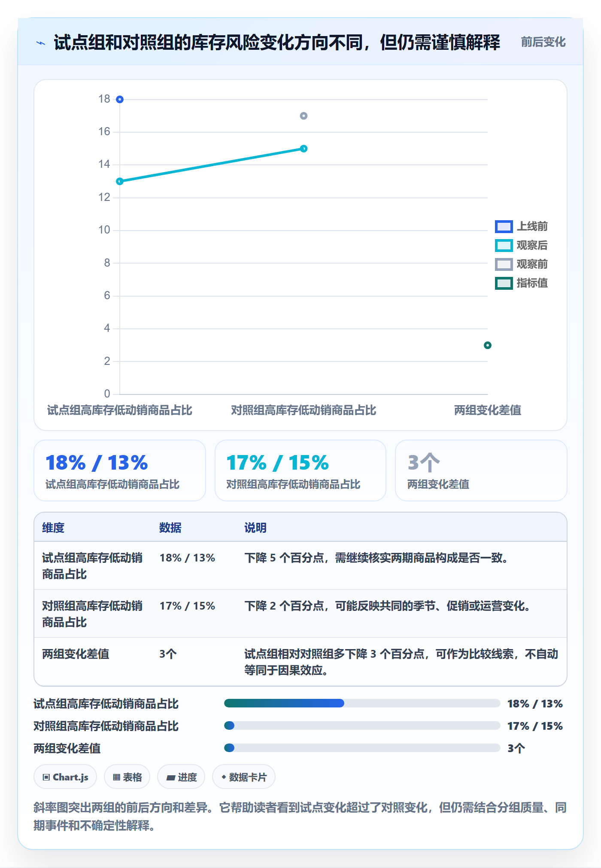Screen dimensions: 601x868
Task: Click the cyan data point at 15
Action: [304, 149]
